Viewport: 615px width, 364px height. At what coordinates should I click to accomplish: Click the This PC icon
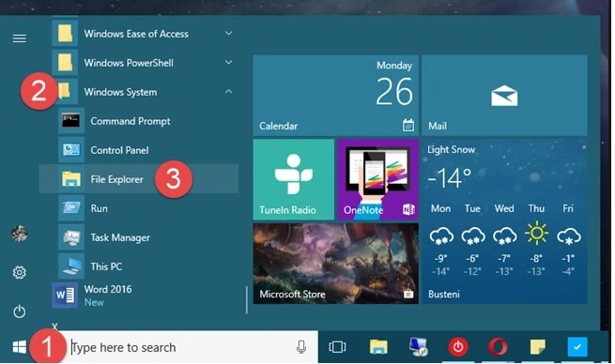pos(71,266)
